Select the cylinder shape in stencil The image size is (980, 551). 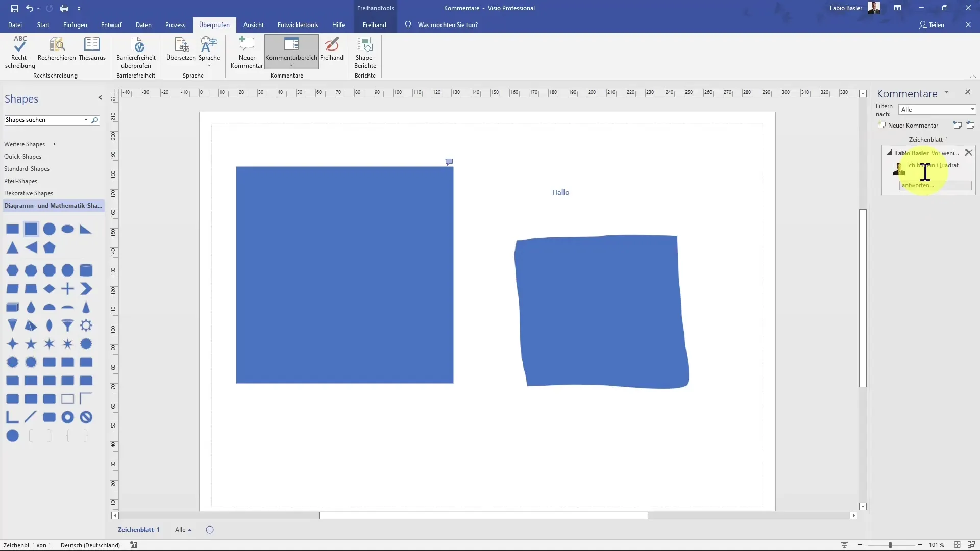coord(86,270)
